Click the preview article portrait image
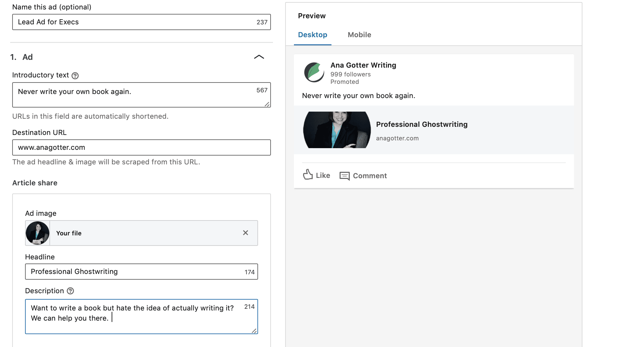The image size is (644, 347). 337,130
